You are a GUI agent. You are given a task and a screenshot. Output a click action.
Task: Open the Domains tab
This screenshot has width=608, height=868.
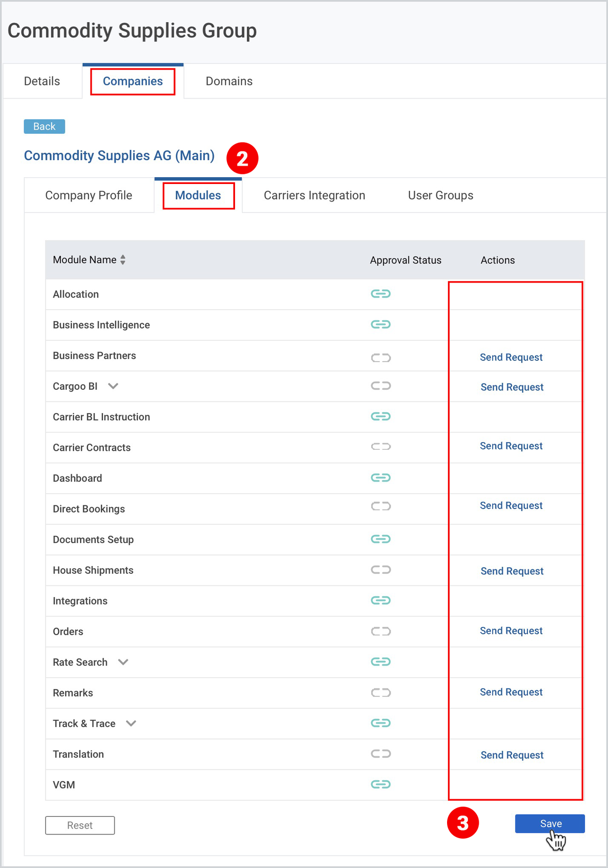[229, 81]
